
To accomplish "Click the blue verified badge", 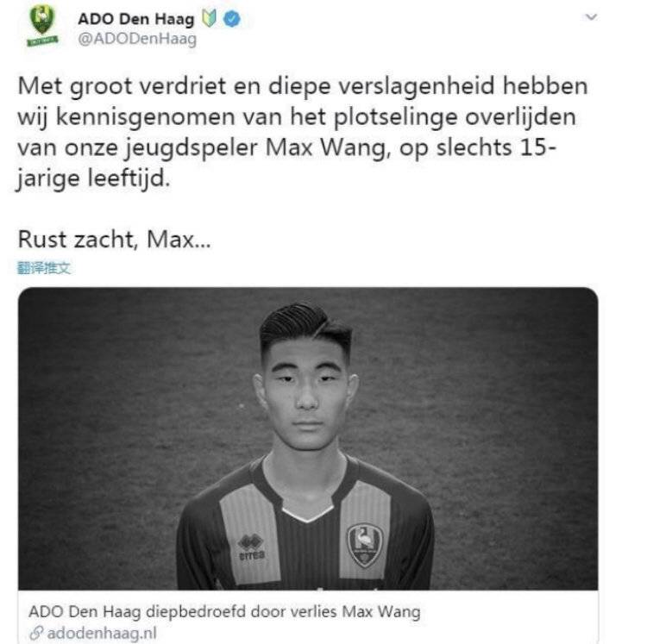I will point(232,19).
